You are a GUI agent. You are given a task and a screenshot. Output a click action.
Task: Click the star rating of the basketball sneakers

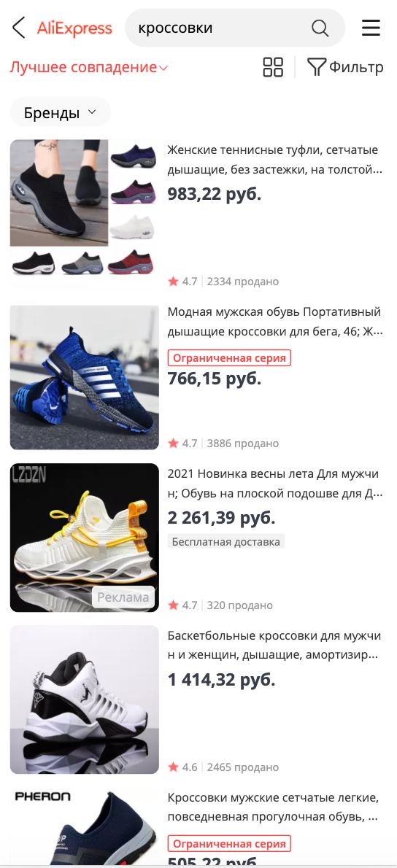pyautogui.click(x=182, y=767)
